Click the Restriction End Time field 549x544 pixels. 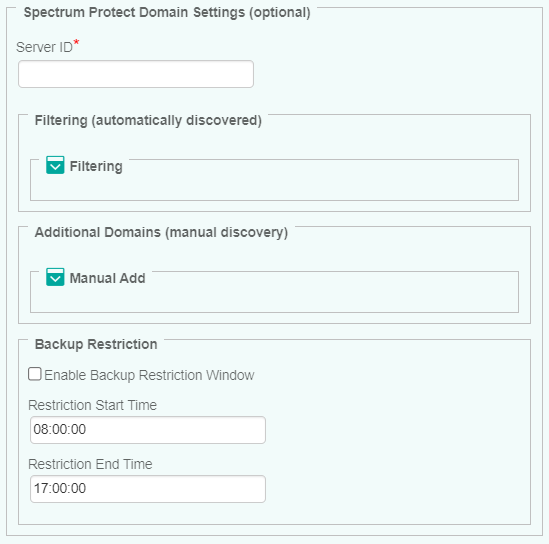(x=148, y=489)
